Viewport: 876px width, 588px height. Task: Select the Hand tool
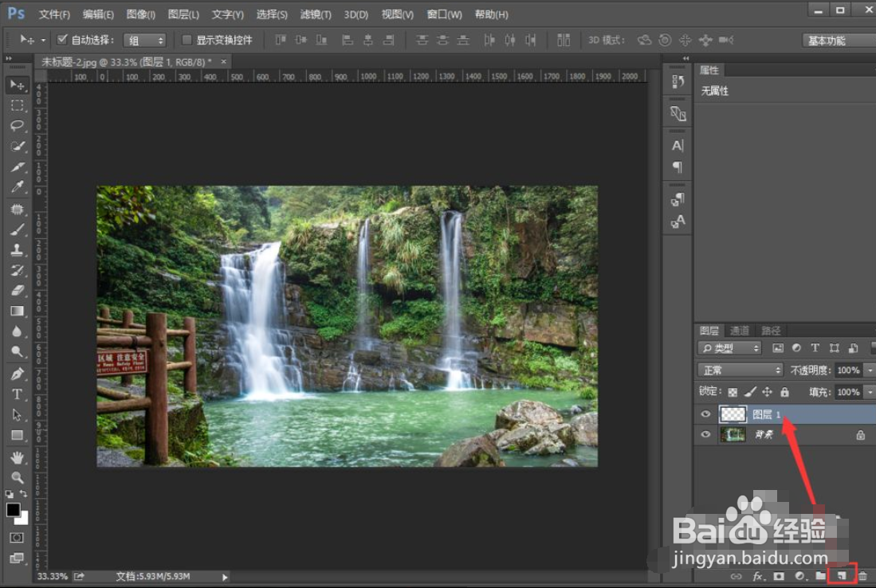pos(17,457)
